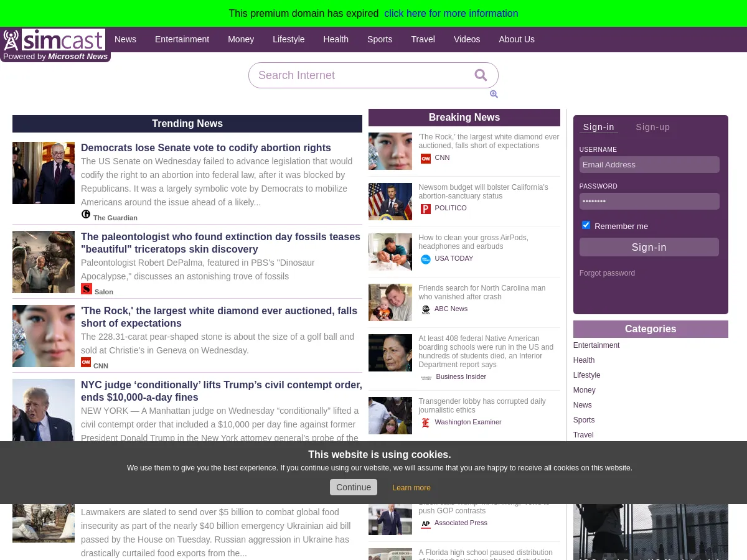
Task: Click the simcast logo icon
Action: point(11,40)
